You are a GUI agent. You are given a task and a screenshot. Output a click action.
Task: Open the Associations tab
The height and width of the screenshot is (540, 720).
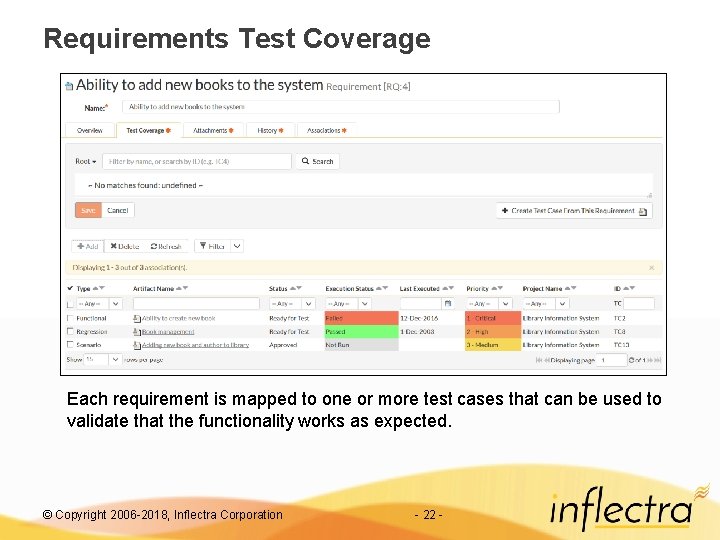pos(326,130)
